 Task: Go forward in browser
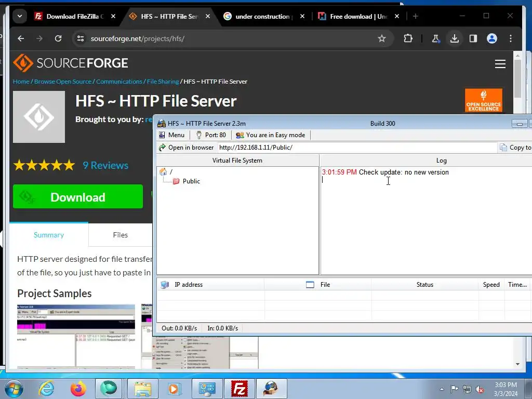[39, 38]
